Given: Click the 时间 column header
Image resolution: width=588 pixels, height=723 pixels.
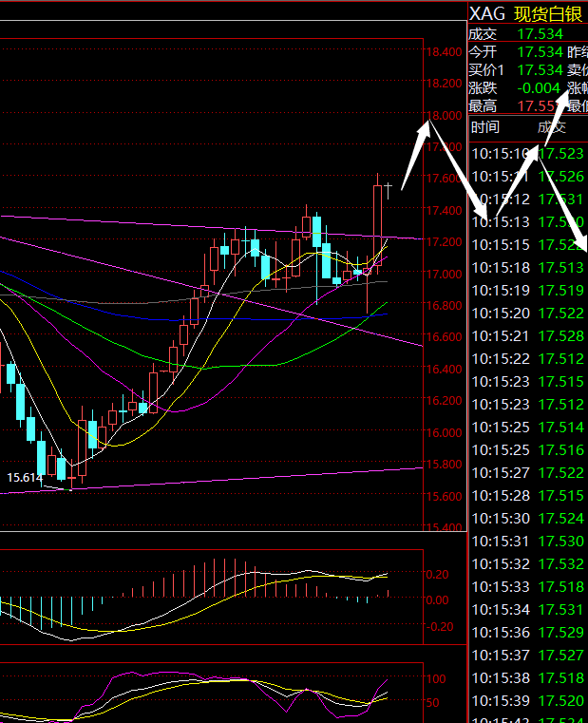Looking at the screenshot, I should click(485, 126).
